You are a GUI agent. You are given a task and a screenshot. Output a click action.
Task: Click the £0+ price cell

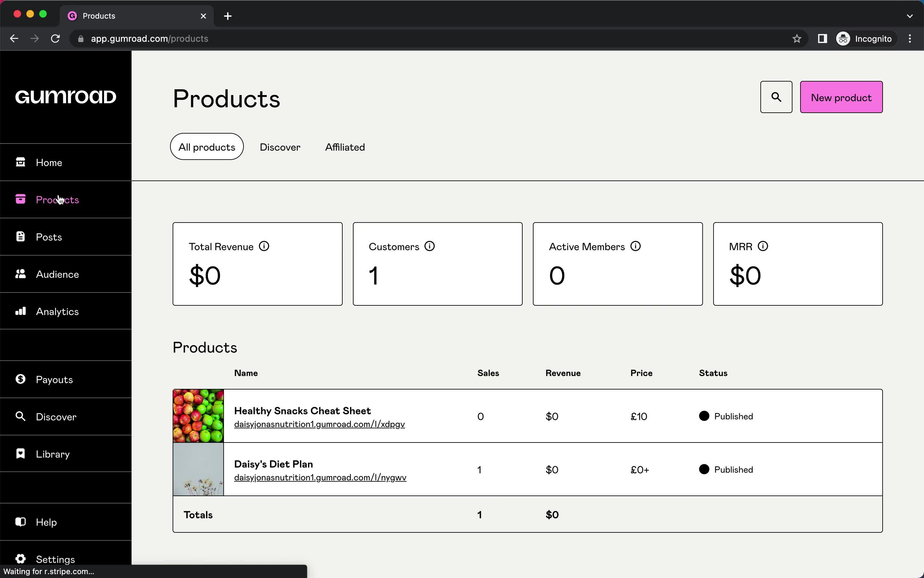pyautogui.click(x=639, y=469)
